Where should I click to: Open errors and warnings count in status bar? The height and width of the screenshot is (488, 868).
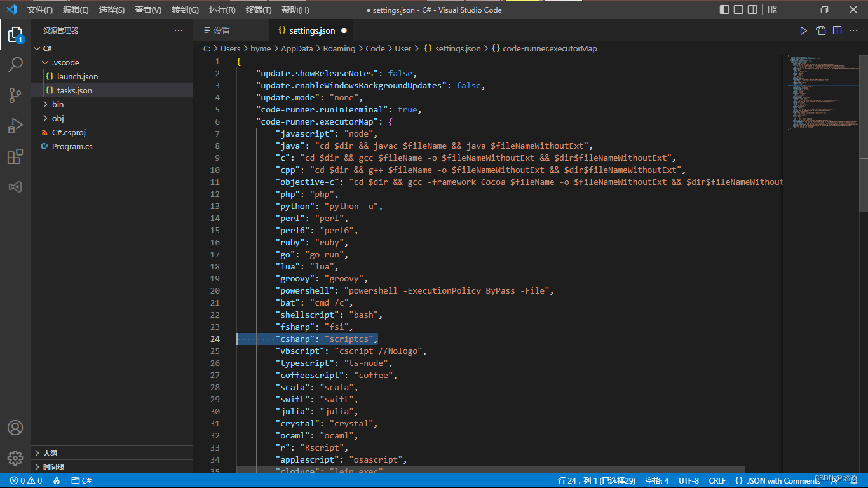point(26,481)
